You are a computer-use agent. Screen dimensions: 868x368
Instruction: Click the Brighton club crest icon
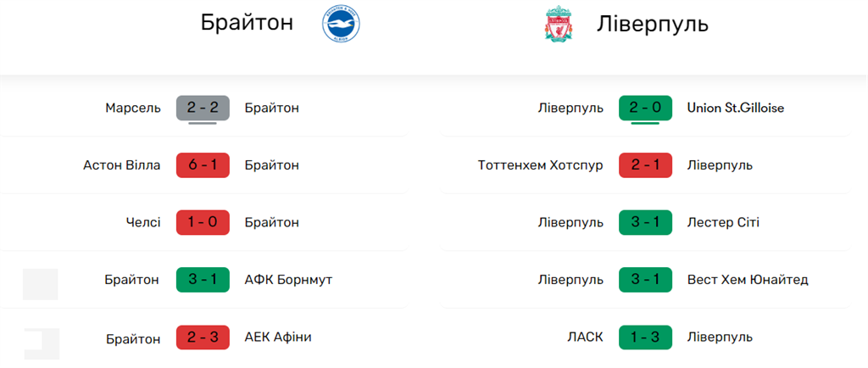click(342, 25)
